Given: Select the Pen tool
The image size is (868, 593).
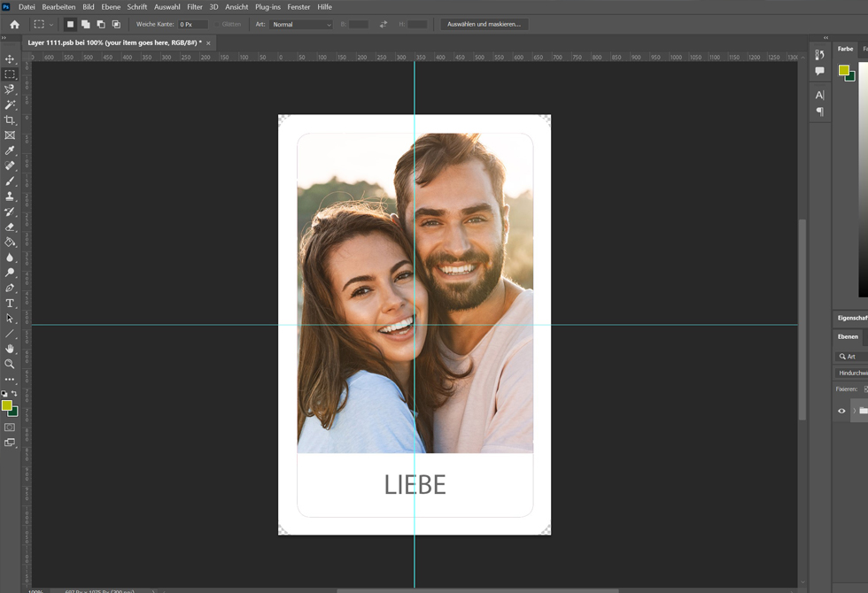Looking at the screenshot, I should [10, 288].
